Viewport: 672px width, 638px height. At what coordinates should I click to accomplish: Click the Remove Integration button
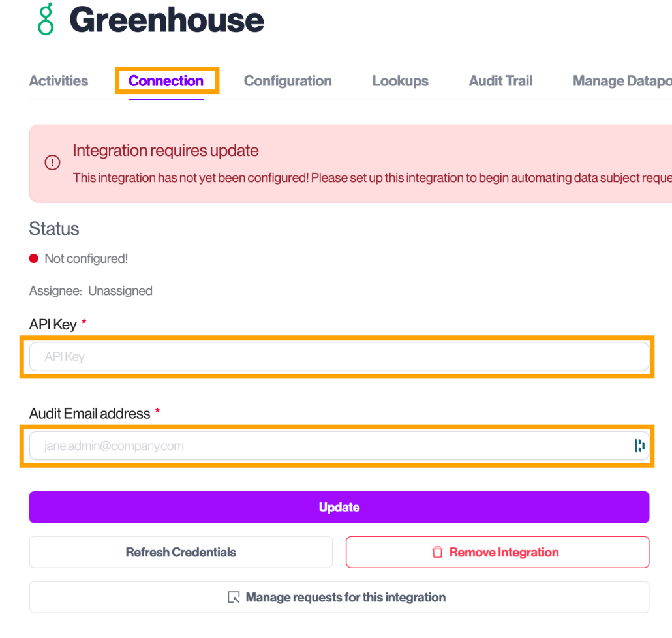pos(497,552)
